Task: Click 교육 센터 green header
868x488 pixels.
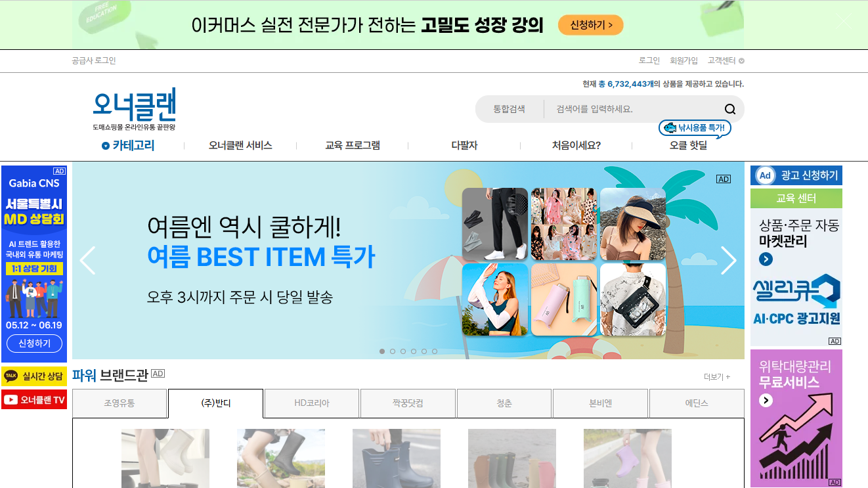Action: 796,198
